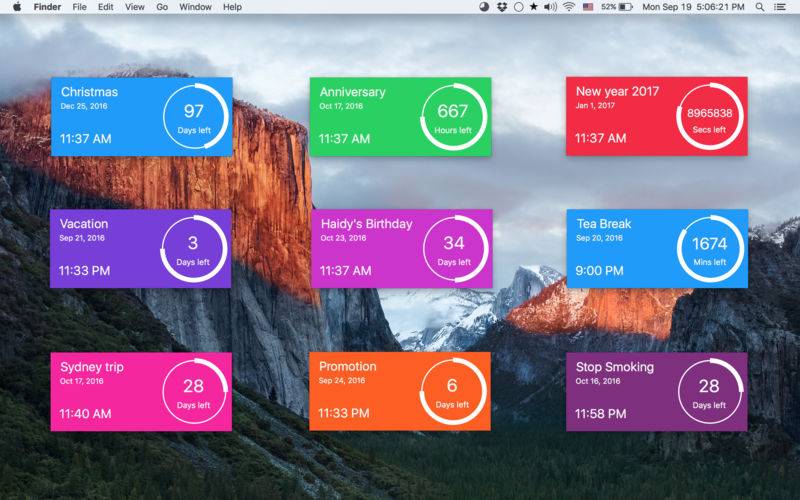This screenshot has width=800, height=500.
Task: Click the Vacation countdown widget title
Action: pyautogui.click(x=84, y=223)
